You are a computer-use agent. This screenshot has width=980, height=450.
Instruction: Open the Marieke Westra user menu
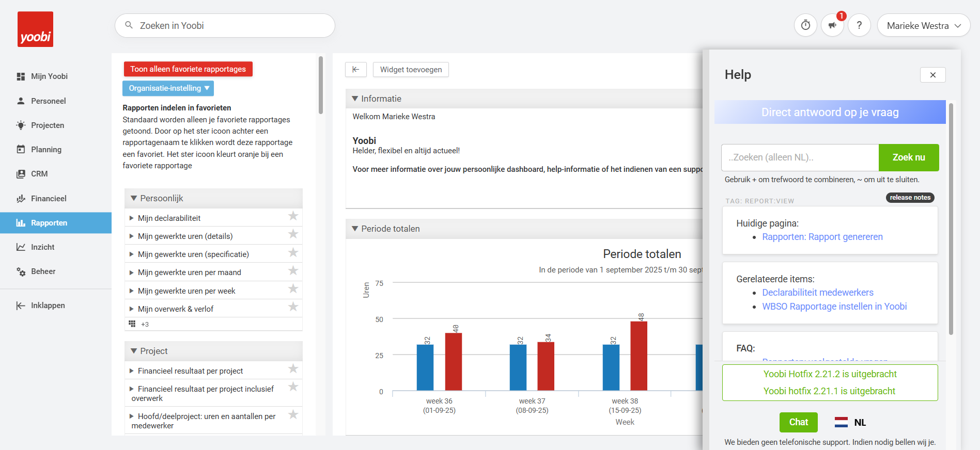pos(923,26)
